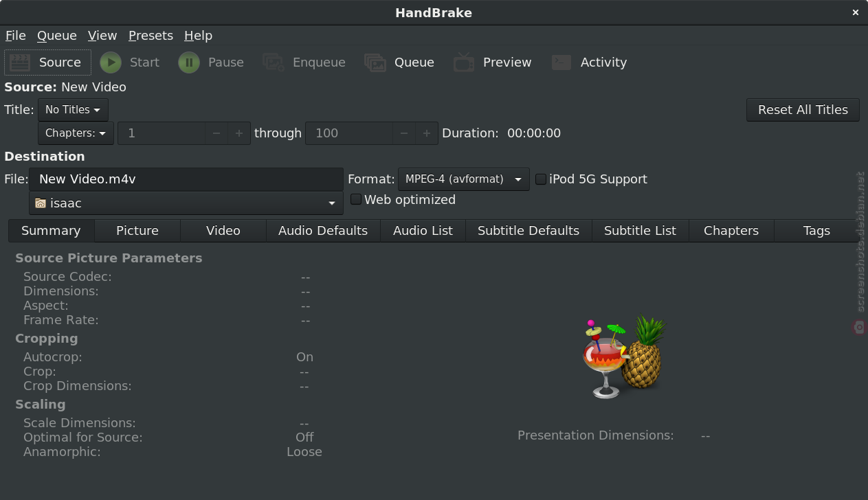This screenshot has width=868, height=500.
Task: Switch to the Subtitle Defaults tab
Action: (528, 231)
